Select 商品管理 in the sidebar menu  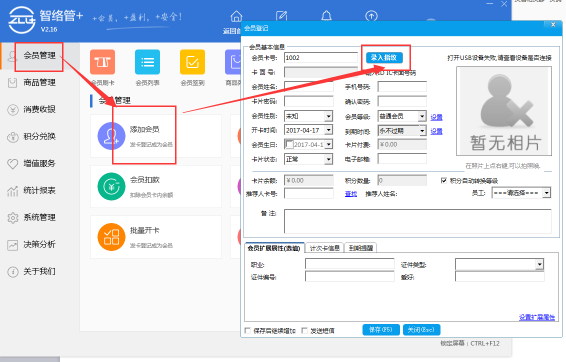[40, 83]
